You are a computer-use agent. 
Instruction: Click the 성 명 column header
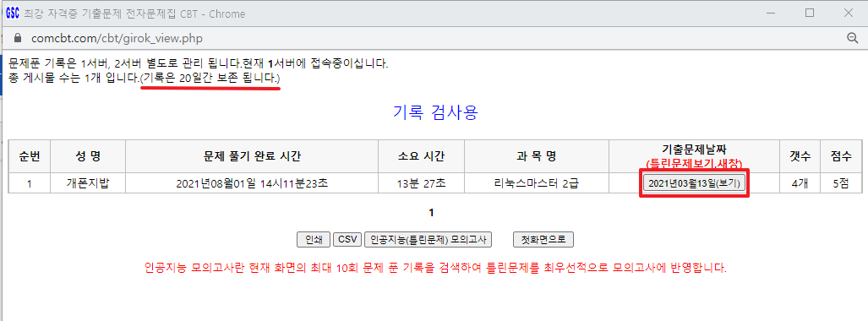pos(88,156)
